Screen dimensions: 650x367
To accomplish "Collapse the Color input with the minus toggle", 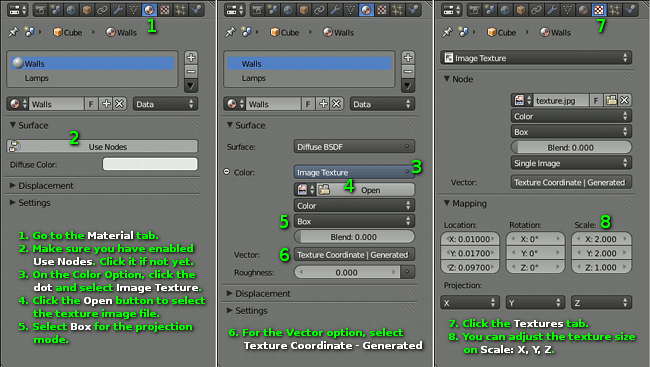I will [x=227, y=172].
